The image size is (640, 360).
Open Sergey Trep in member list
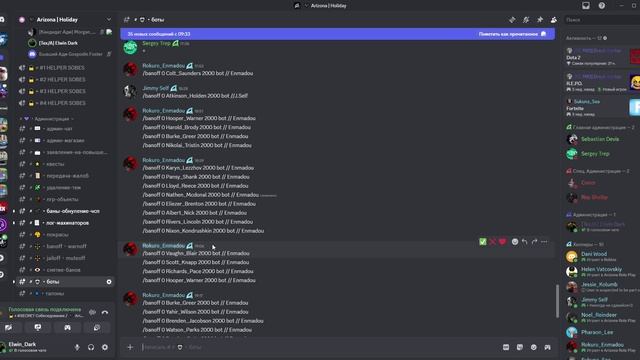point(595,154)
